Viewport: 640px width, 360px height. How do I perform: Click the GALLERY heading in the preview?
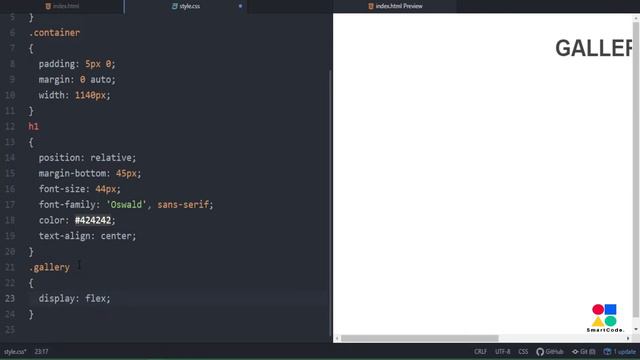(x=593, y=48)
